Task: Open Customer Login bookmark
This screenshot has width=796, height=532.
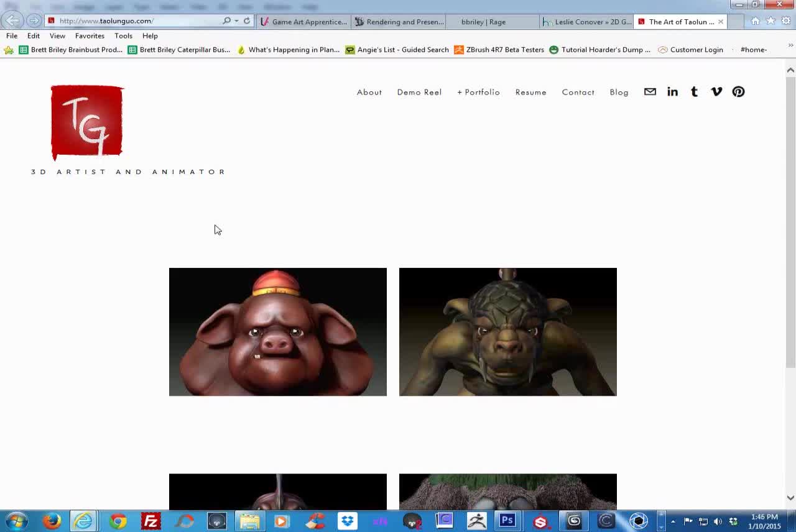Action: [691, 50]
